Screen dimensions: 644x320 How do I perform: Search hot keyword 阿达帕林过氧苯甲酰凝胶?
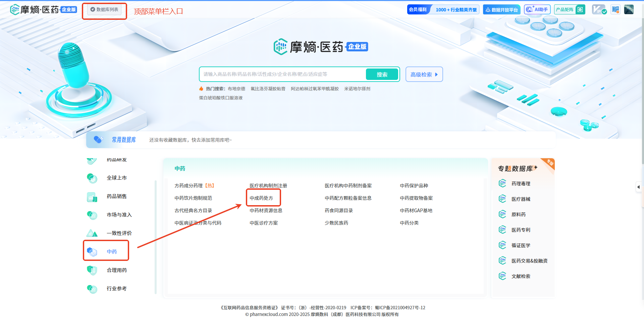tap(315, 89)
